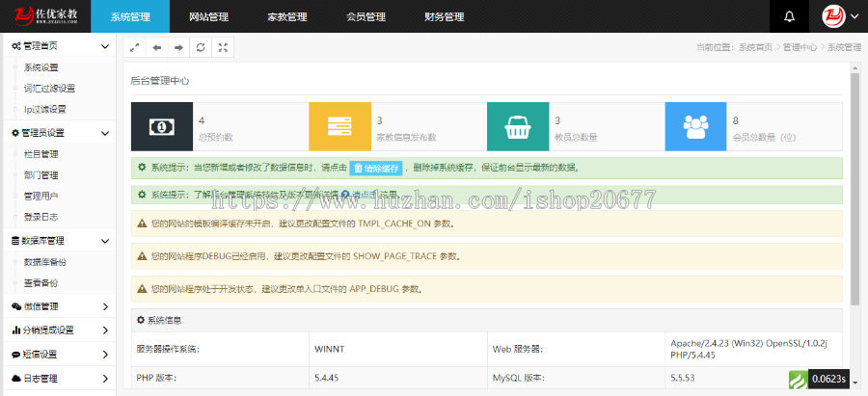The width and height of the screenshot is (868, 396).
Task: Click the vertical scrollbar of the content panel
Action: tap(855, 189)
